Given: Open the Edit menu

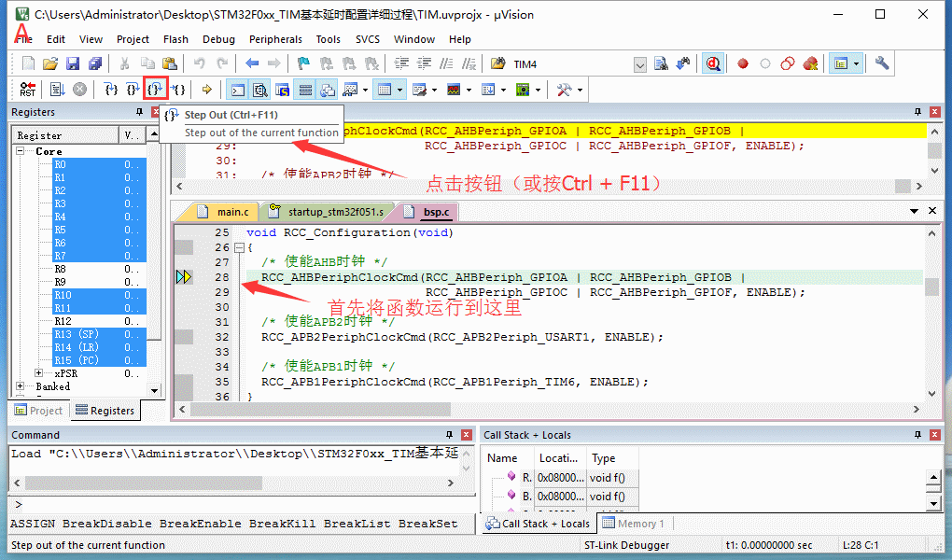Looking at the screenshot, I should point(56,39).
